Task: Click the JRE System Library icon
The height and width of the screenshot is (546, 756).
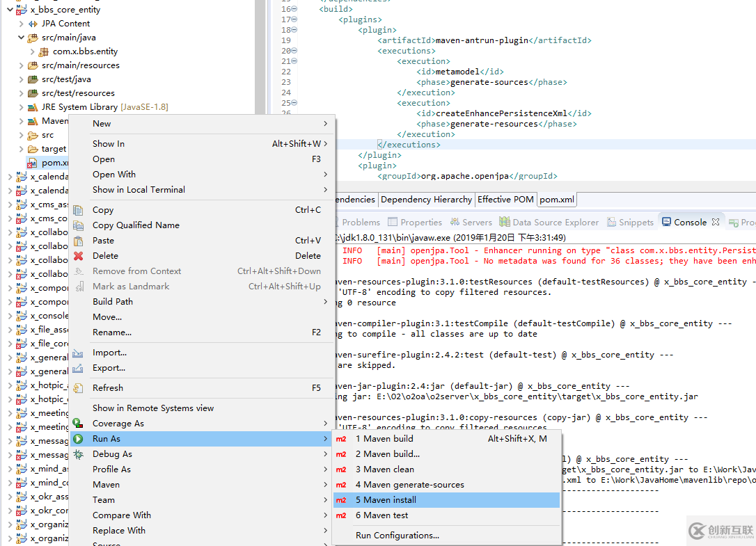Action: coord(33,107)
